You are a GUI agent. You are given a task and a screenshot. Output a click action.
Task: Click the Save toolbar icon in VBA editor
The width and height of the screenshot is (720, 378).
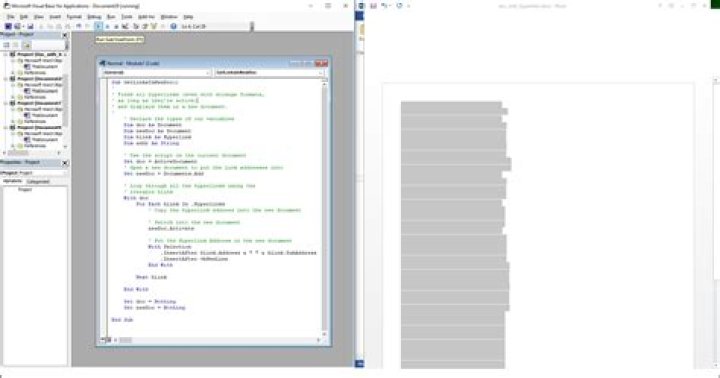[30, 26]
